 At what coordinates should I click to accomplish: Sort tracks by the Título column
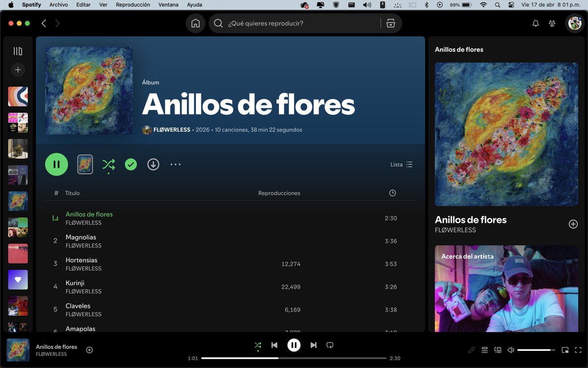pos(73,193)
